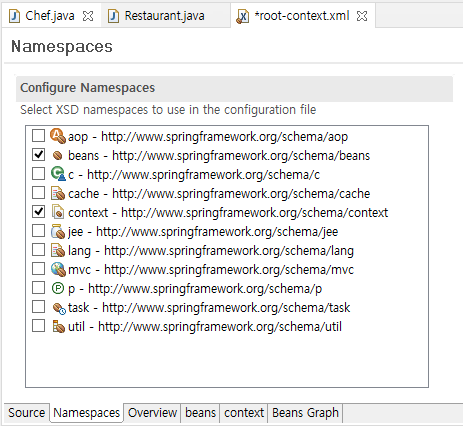Enable the jee namespace checkbox
Screen dimensions: 463x426
pos(38,231)
